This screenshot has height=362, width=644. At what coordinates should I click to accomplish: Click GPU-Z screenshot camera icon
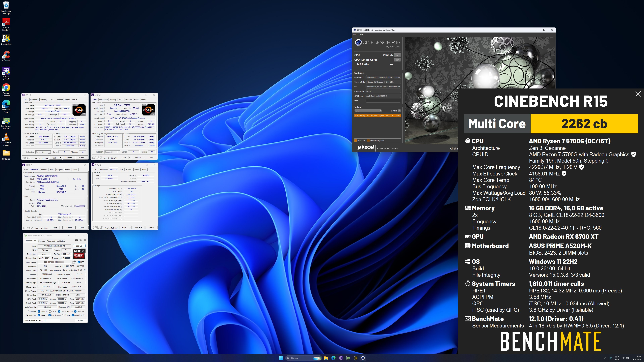[76, 240]
